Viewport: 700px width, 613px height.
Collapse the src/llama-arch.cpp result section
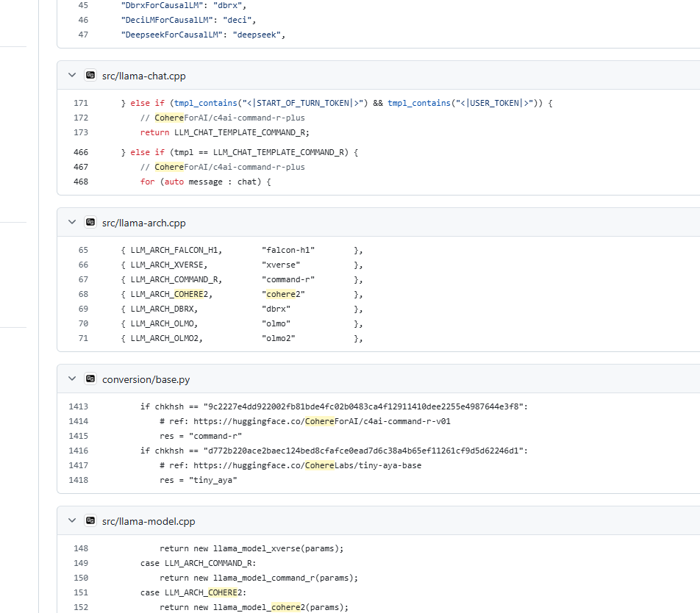click(72, 222)
